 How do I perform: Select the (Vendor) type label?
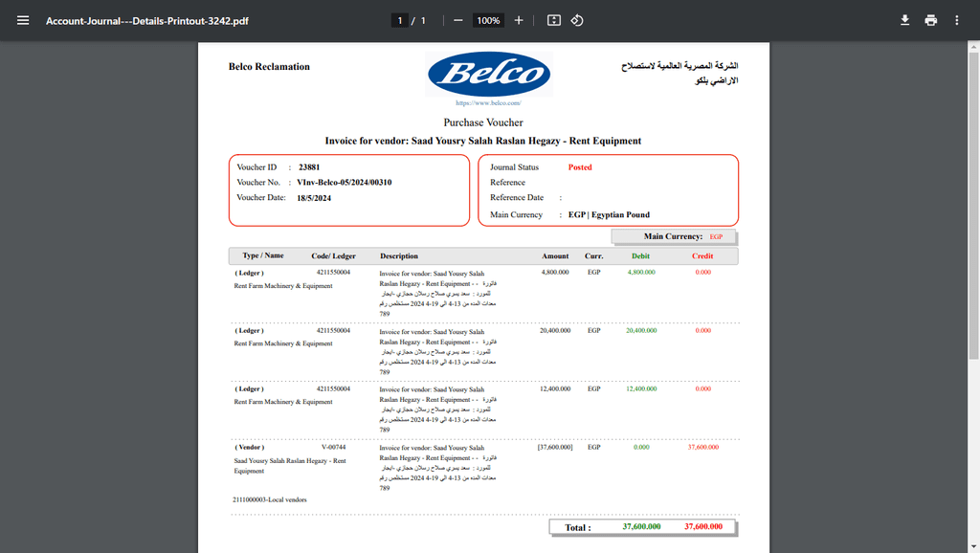click(x=250, y=448)
